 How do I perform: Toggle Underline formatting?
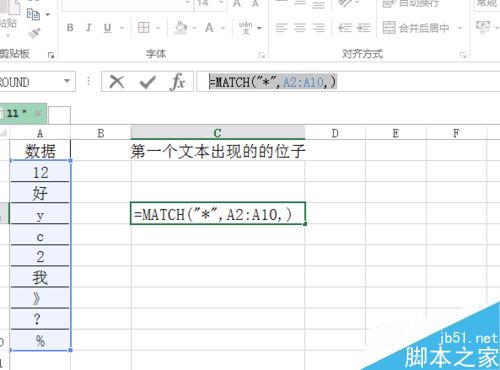pos(107,28)
